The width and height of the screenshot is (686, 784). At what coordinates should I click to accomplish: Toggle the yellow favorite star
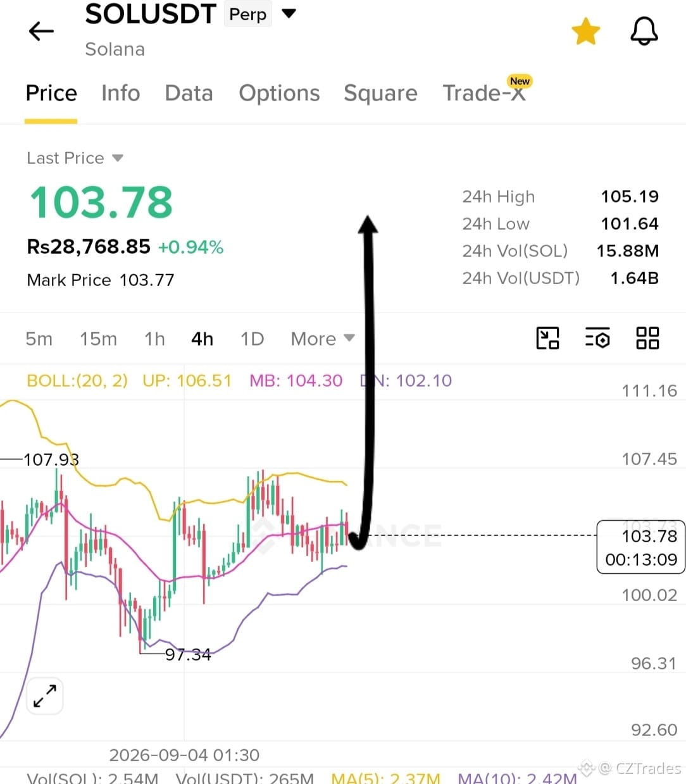(x=585, y=32)
